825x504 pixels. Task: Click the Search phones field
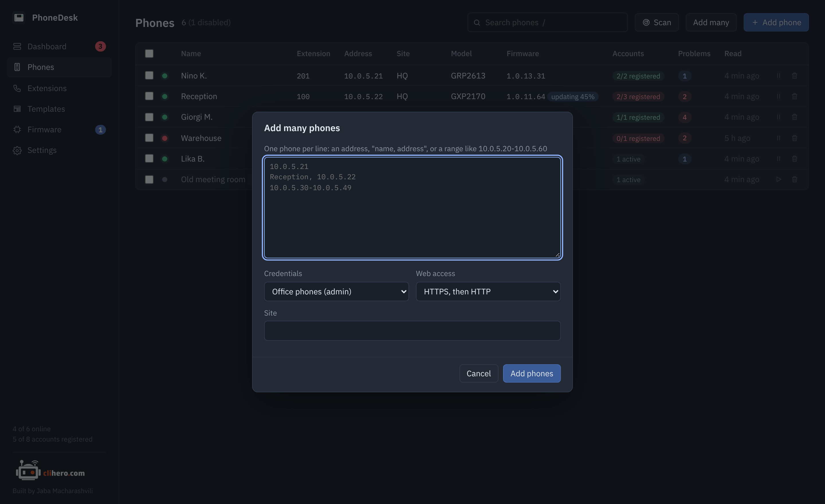click(x=547, y=22)
